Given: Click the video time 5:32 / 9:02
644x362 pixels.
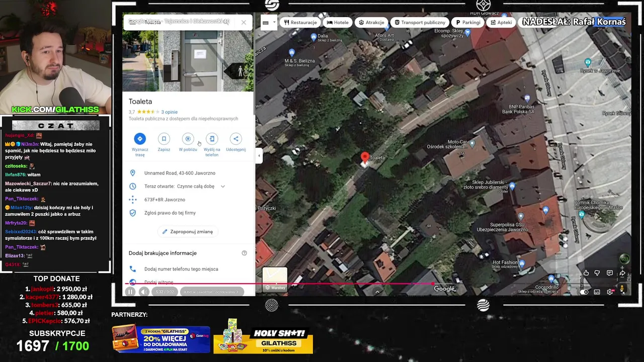Looking at the screenshot, I should pos(165,292).
